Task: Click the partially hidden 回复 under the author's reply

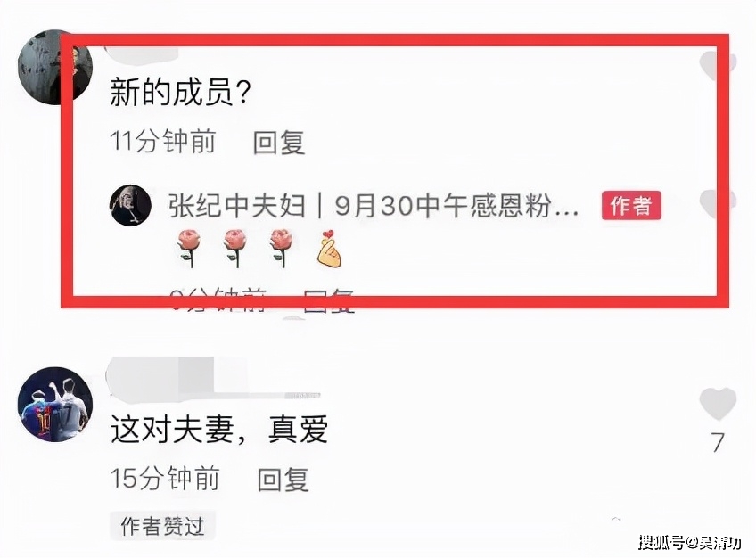Action: 329,301
